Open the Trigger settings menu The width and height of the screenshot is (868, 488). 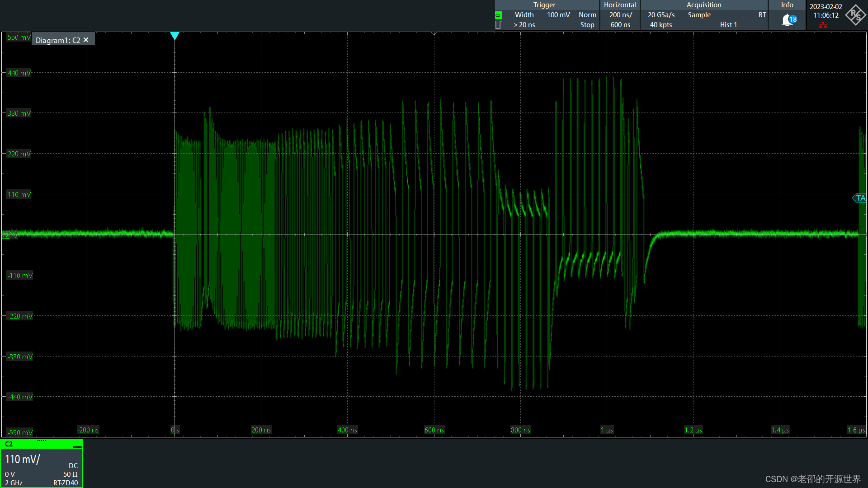click(x=544, y=5)
